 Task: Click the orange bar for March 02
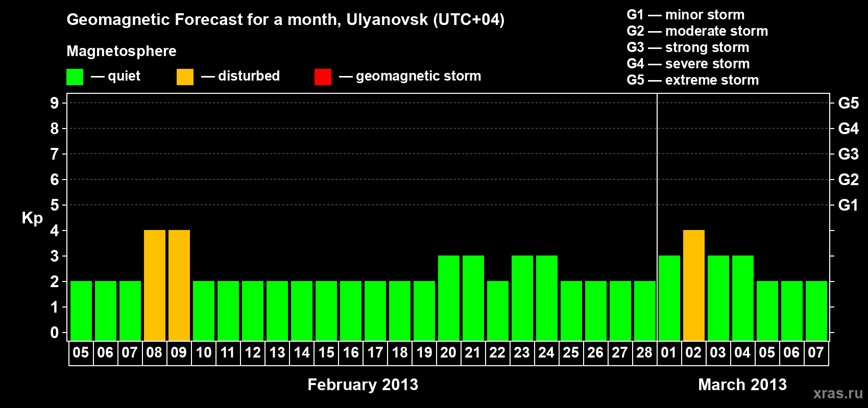[694, 285]
